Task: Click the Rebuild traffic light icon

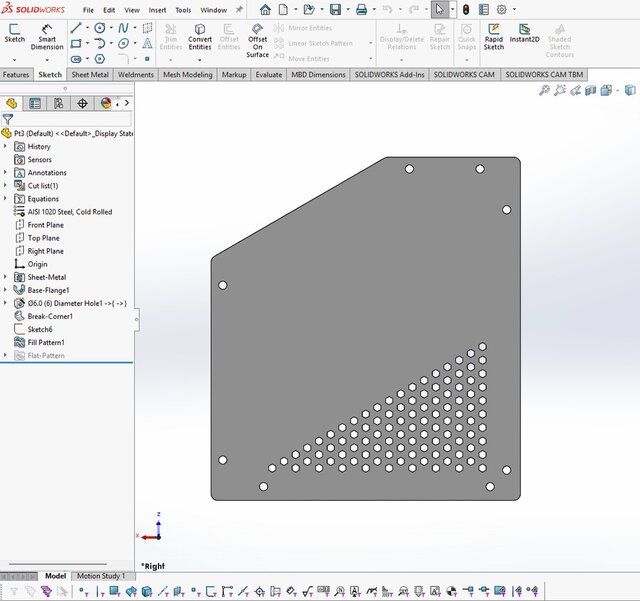Action: click(x=466, y=9)
